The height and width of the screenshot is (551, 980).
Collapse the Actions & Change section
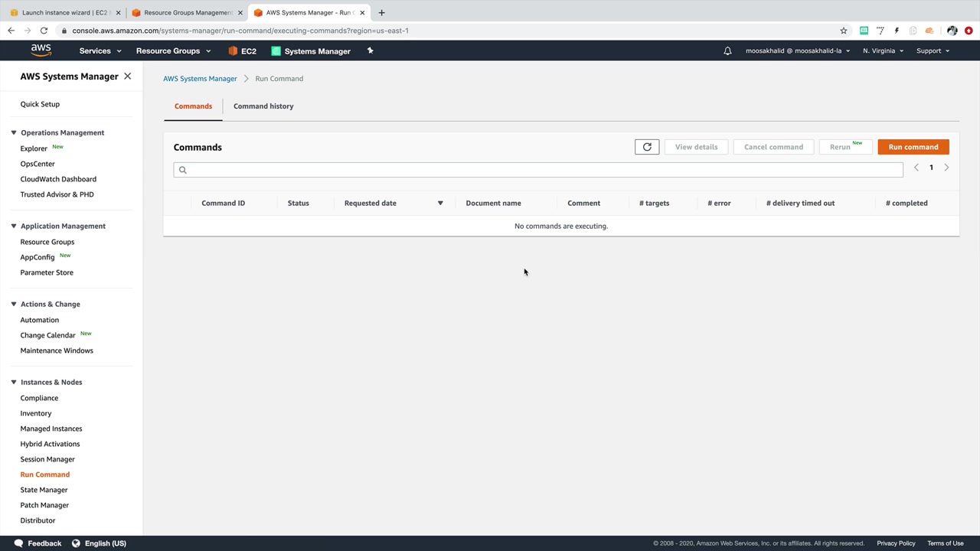13,304
